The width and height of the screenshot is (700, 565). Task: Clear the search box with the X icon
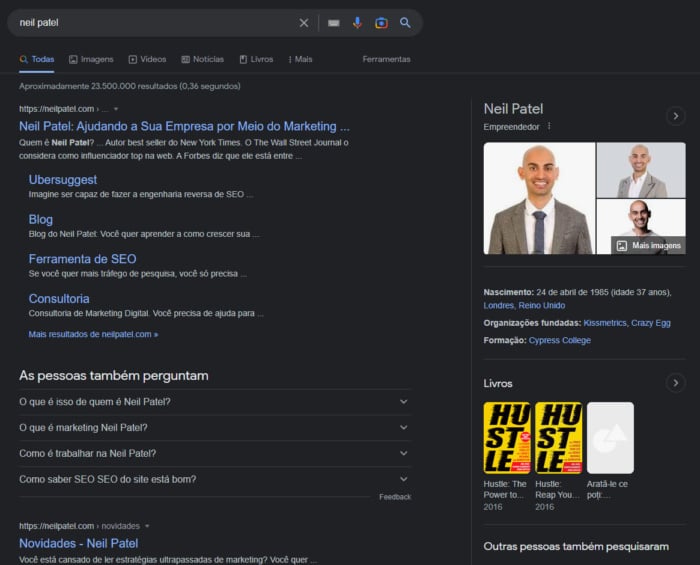click(304, 23)
